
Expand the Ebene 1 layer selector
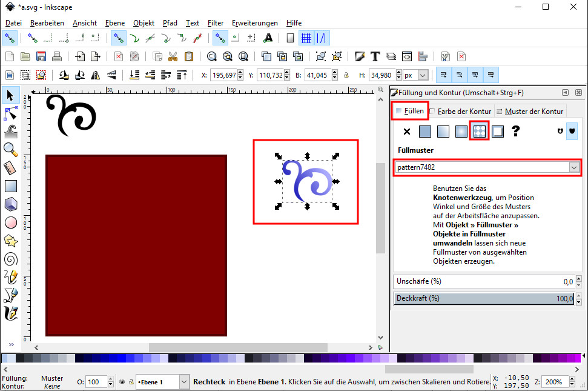(183, 382)
